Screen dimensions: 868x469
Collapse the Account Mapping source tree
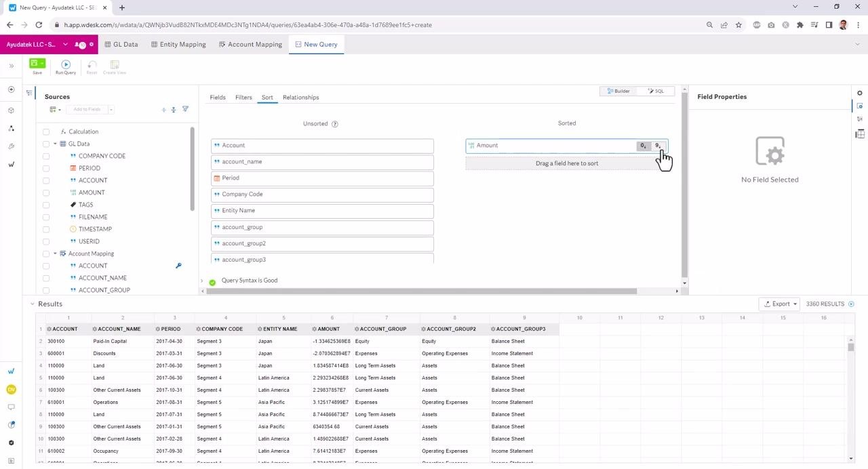click(55, 253)
